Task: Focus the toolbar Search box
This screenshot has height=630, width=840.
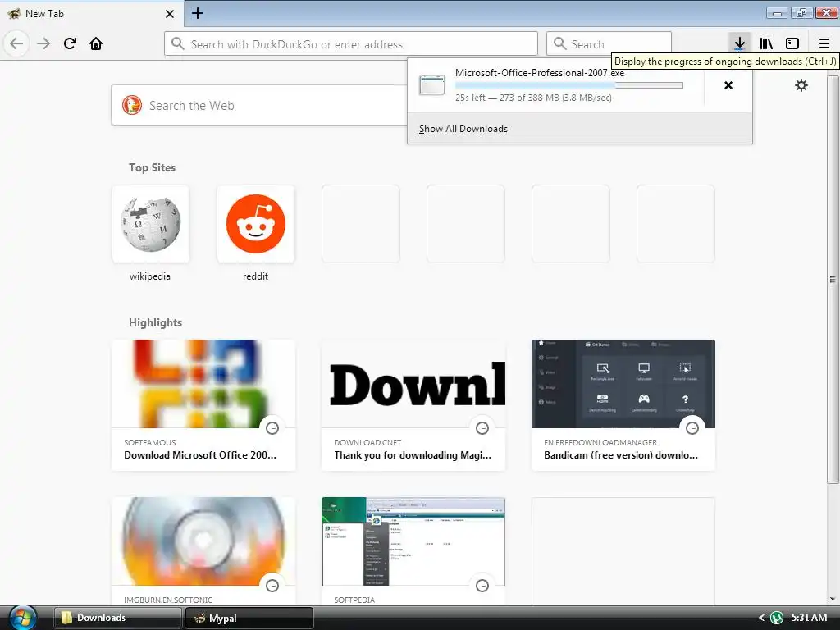Action: 609,43
